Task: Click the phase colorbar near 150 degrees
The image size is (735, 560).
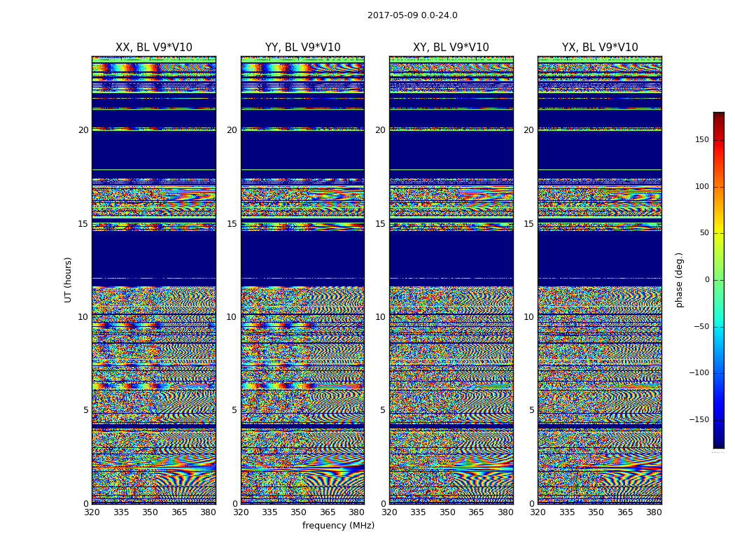Action: pos(719,139)
